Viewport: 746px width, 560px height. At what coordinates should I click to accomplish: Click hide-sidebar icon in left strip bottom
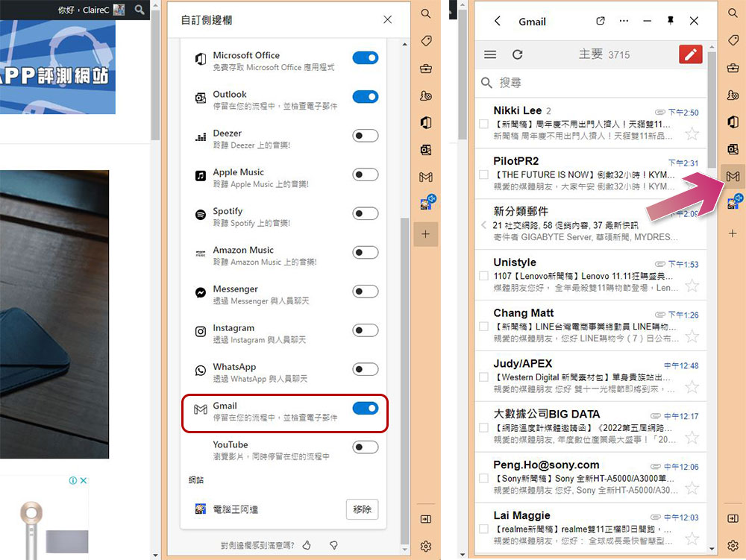426,519
